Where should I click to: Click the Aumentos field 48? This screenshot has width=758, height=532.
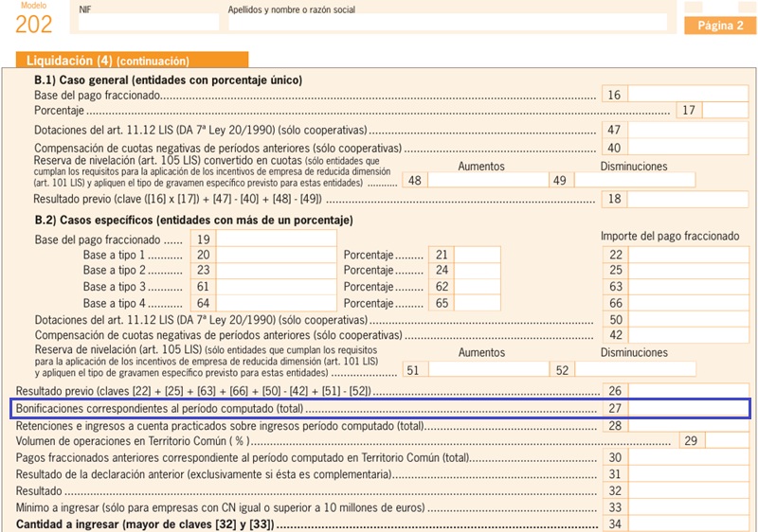click(x=488, y=180)
